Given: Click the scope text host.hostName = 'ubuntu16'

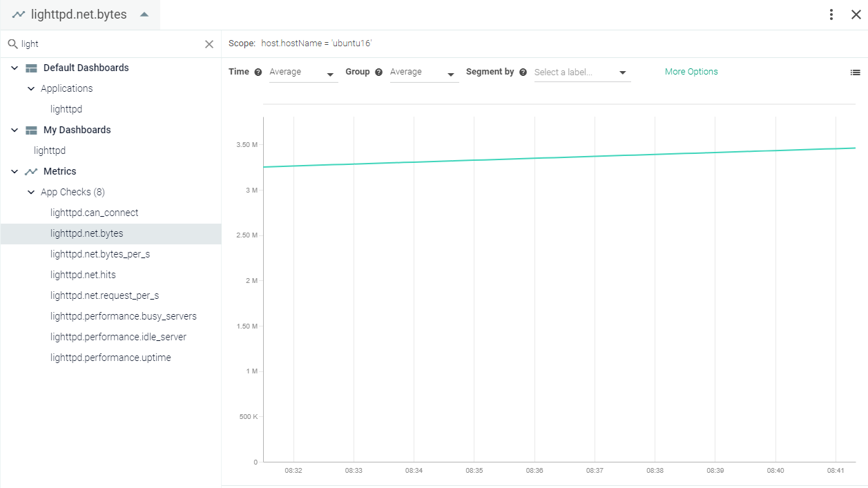Looking at the screenshot, I should point(316,43).
